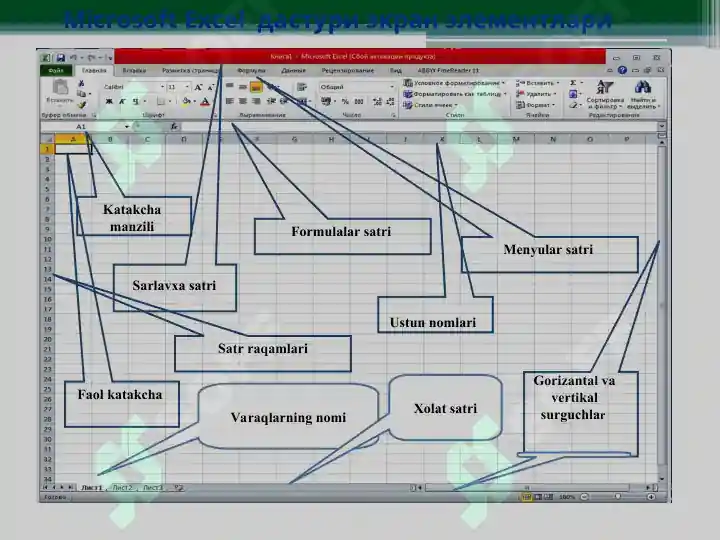
Task: Toggle middle align button
Action: [x=243, y=86]
